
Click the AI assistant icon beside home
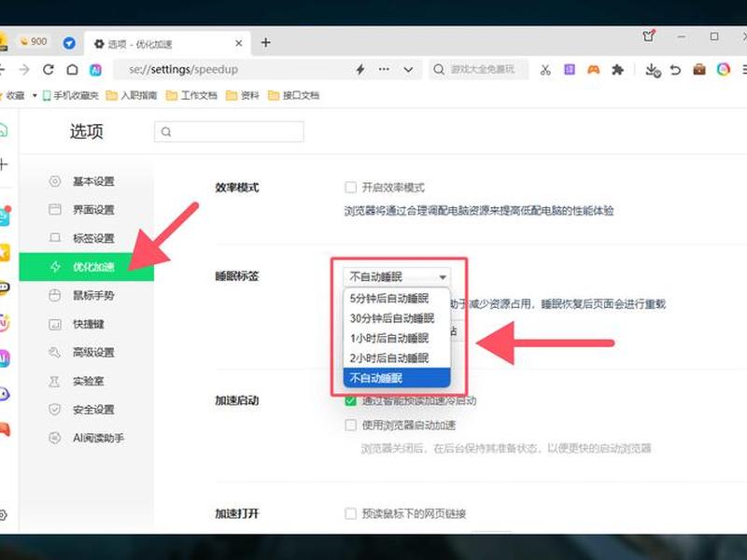pos(95,70)
